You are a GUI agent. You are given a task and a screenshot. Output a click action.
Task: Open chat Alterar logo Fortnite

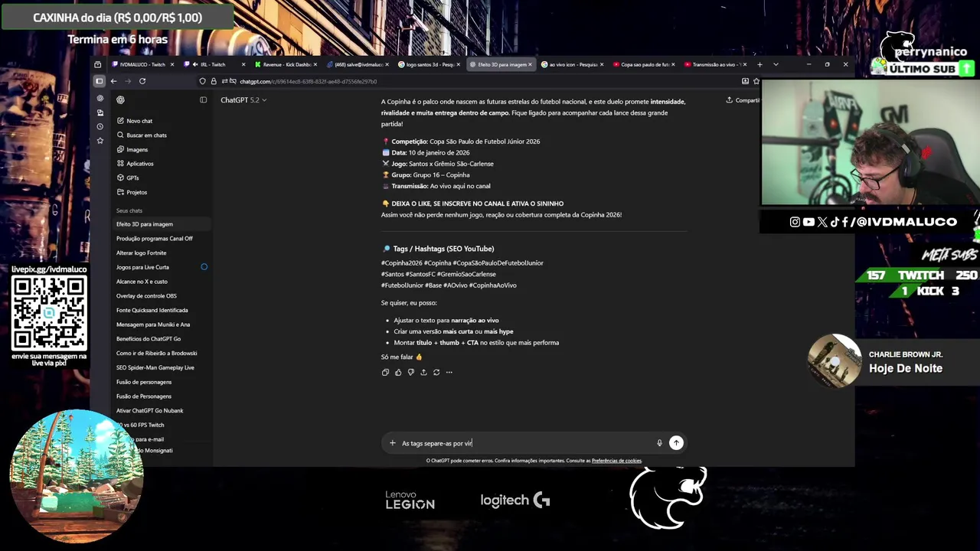point(141,253)
